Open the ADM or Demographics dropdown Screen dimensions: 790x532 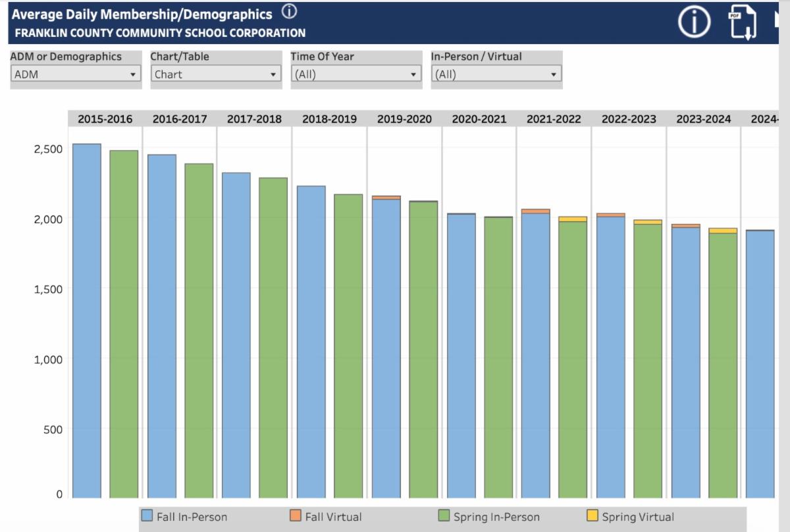76,74
